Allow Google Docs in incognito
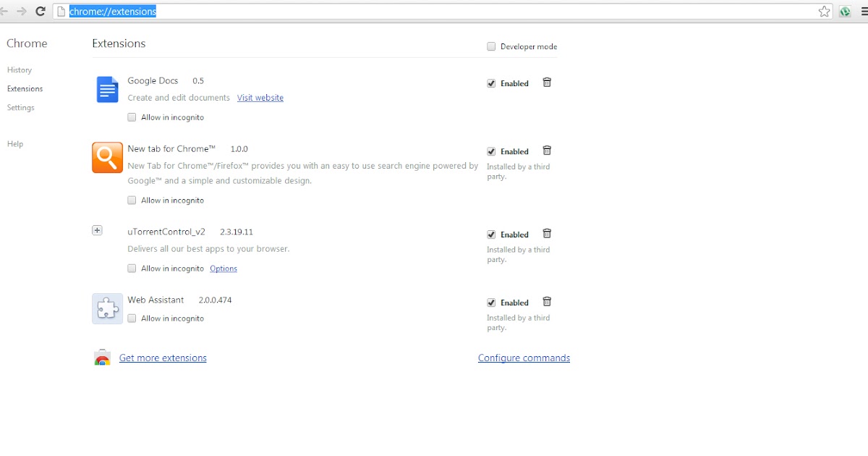Image resolution: width=868 pixels, height=456 pixels. [132, 117]
